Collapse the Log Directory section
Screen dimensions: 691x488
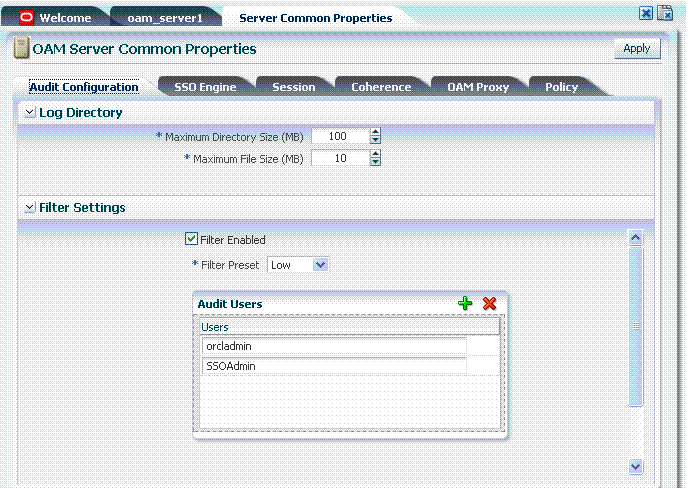[30, 112]
